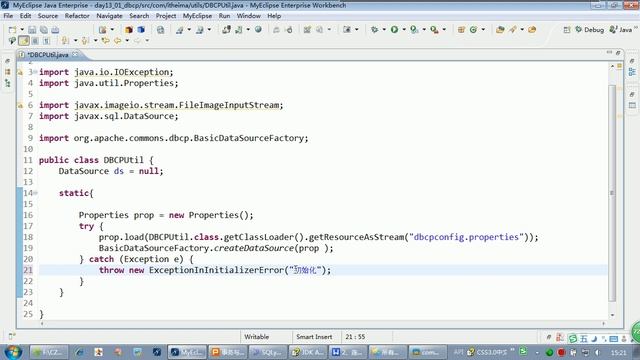Click inside line 21 throw statement
The image size is (640, 360).
[215, 270]
